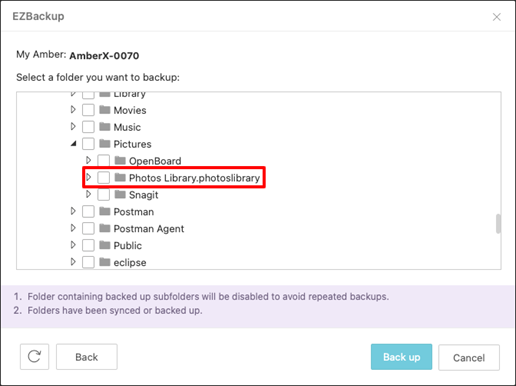
Task: Click the Music folder icon
Action: (x=105, y=127)
